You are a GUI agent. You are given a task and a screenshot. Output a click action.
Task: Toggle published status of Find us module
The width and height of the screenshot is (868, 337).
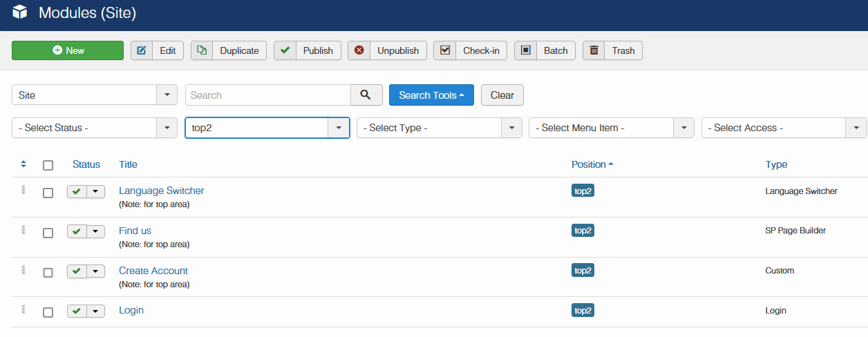77,232
